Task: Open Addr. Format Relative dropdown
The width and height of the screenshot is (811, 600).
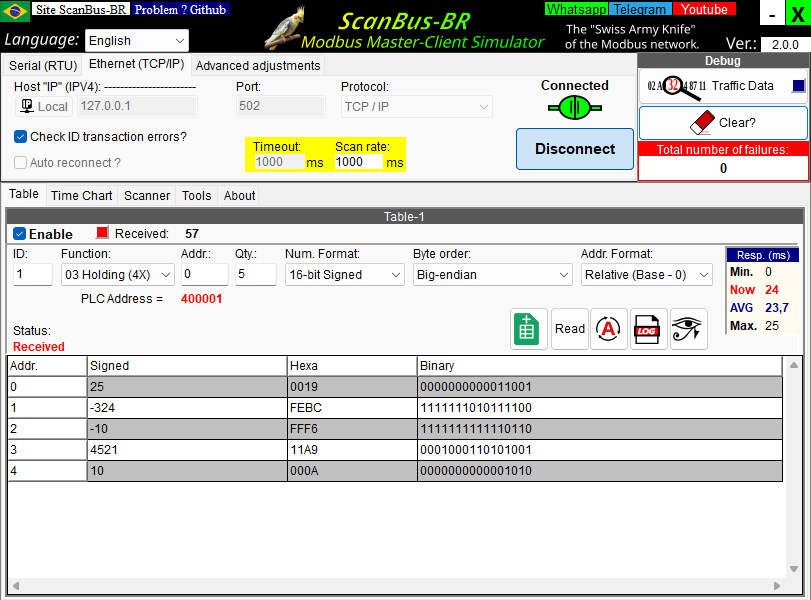Action: click(x=647, y=275)
